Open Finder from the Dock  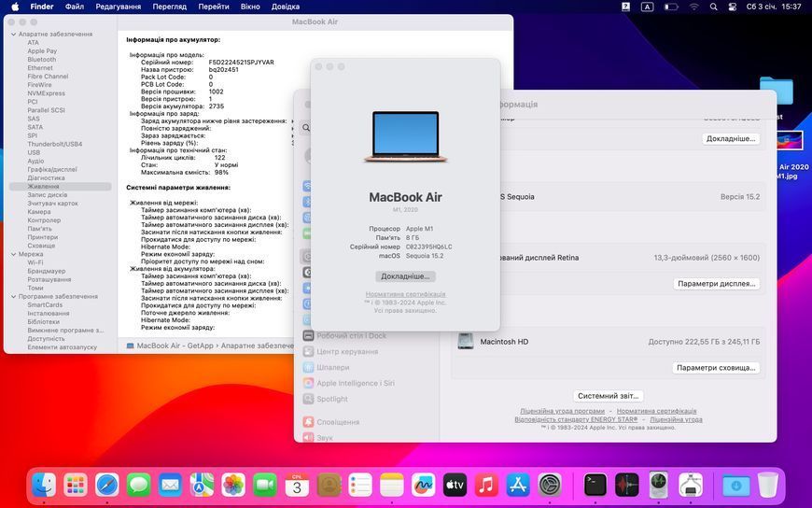[44, 486]
